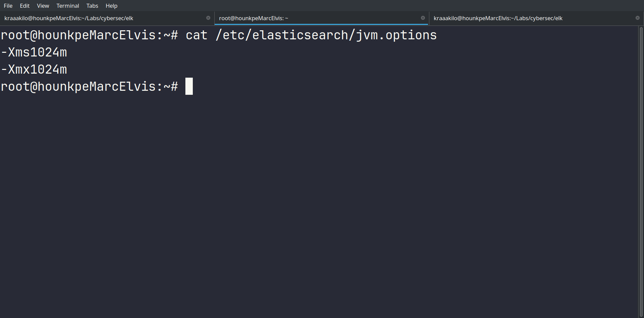Open the Help menu
Screen dimensions: 644x318
click(x=111, y=6)
